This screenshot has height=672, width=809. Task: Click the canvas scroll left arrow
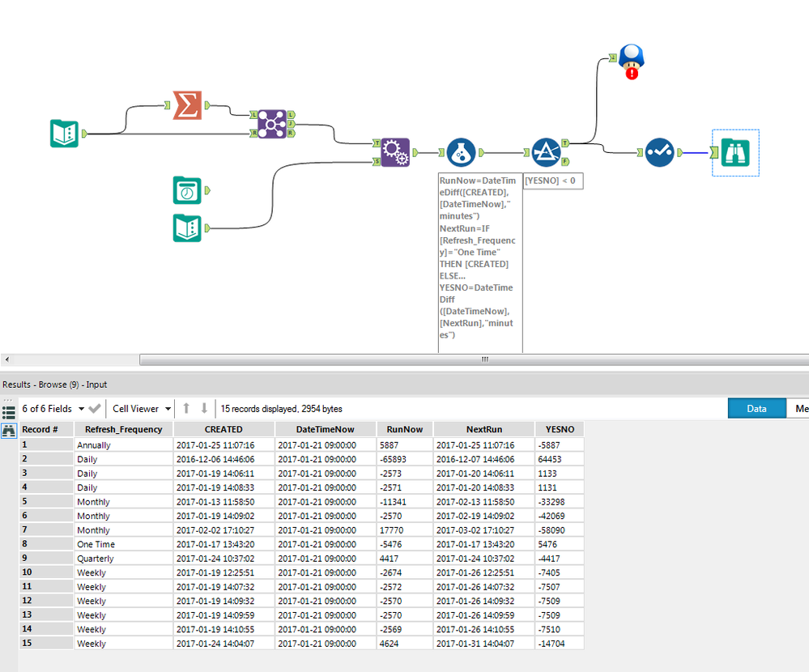point(6,359)
